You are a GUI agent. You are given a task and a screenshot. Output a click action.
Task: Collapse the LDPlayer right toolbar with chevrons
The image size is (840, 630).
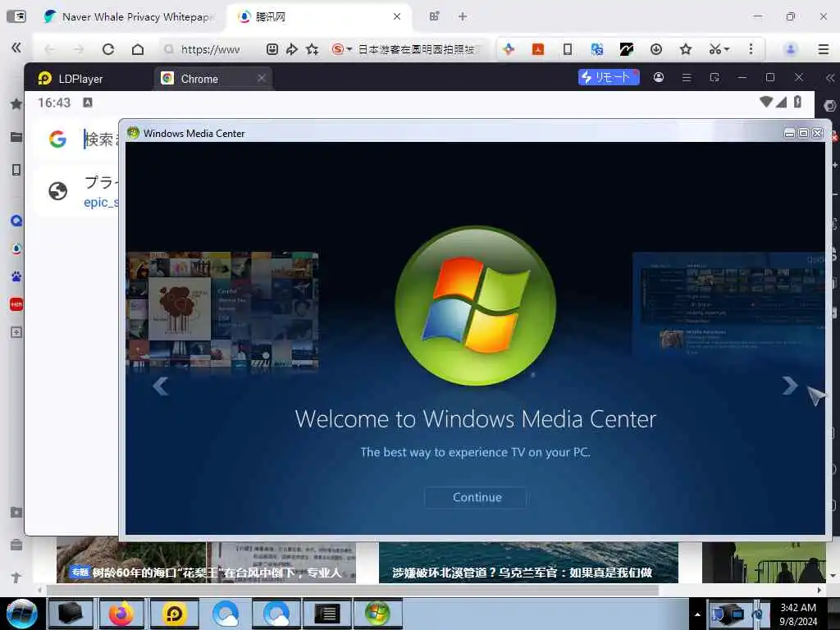830,78
